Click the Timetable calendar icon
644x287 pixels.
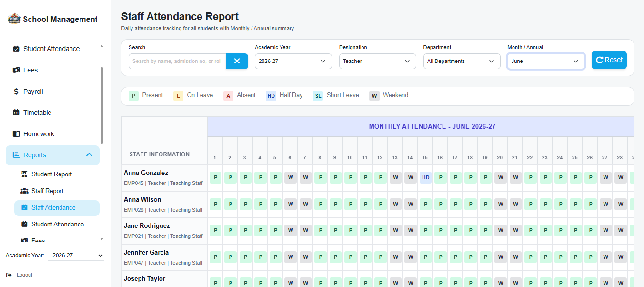16,113
